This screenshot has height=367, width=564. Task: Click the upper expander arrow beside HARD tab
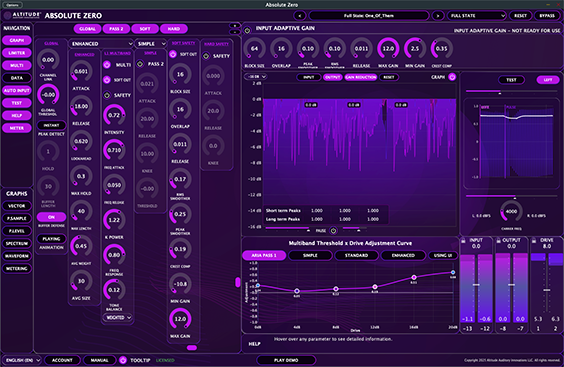[235, 26]
